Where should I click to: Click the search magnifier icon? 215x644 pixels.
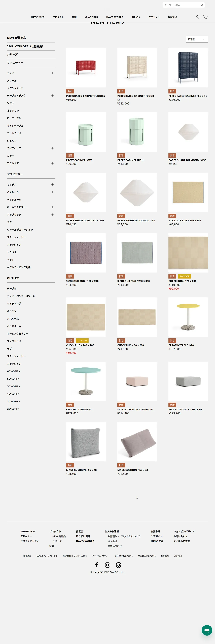[x=202, y=5]
